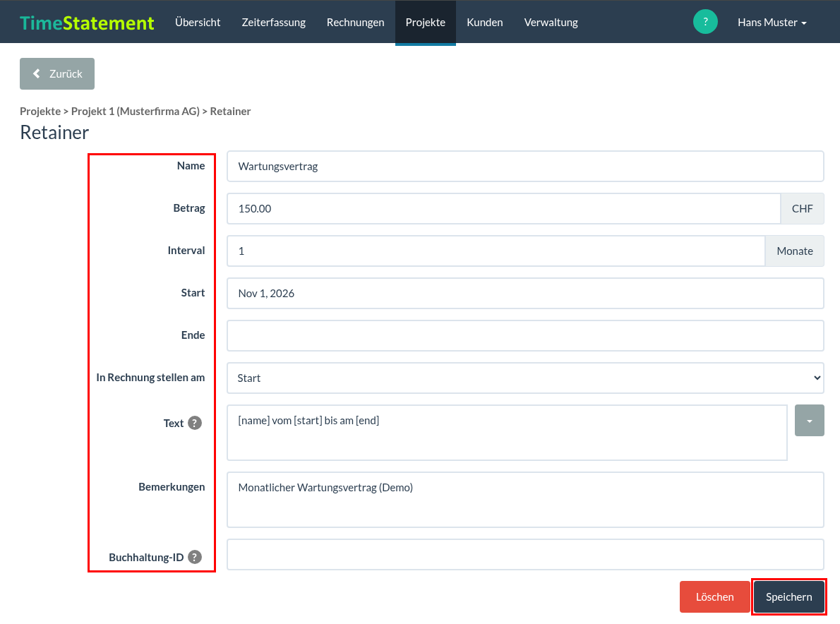Click the empty Buchhaltung-ID field
840x624 pixels.
pos(525,554)
